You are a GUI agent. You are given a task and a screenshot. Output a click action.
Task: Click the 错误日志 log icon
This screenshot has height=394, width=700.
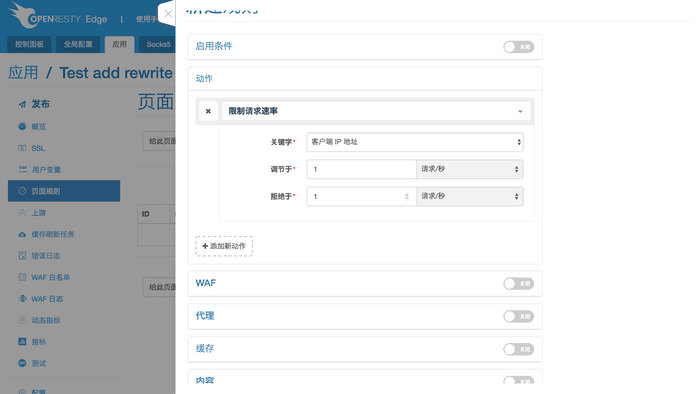[x=22, y=256]
